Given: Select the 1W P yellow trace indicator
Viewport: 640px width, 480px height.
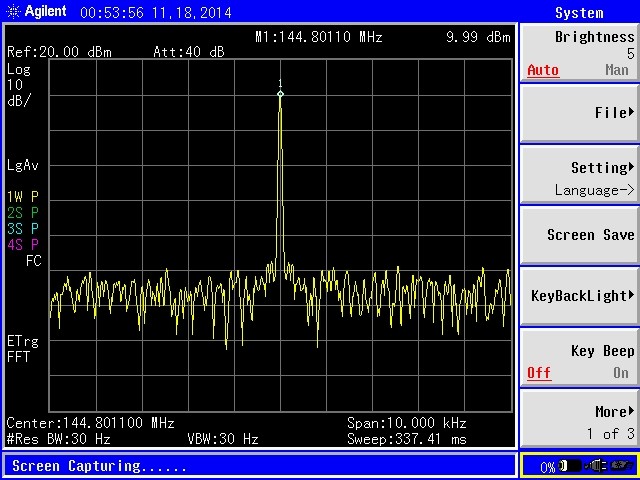Looking at the screenshot, I should [x=23, y=196].
